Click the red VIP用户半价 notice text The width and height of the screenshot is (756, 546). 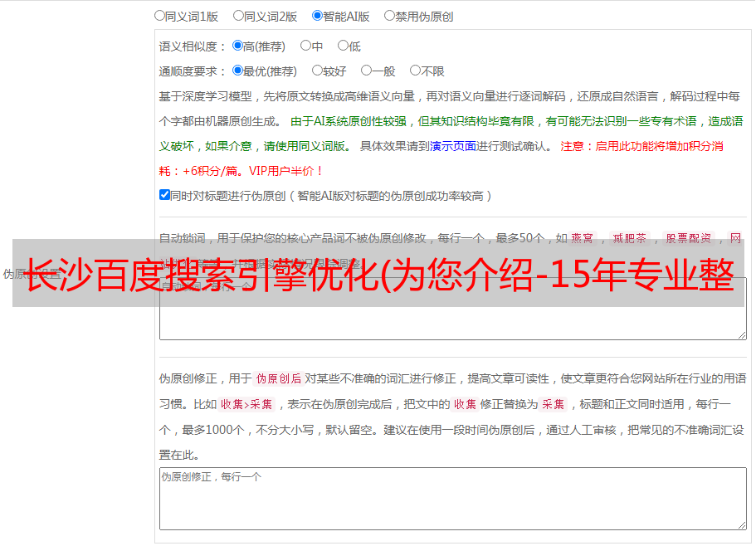(286, 171)
